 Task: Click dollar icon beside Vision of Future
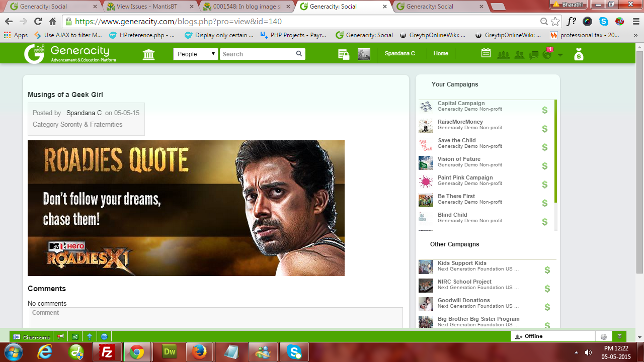545,166
